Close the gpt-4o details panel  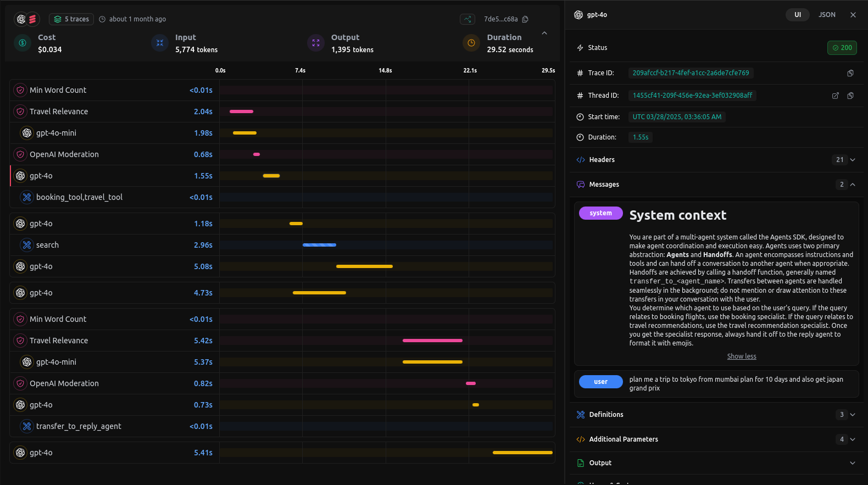pos(853,15)
